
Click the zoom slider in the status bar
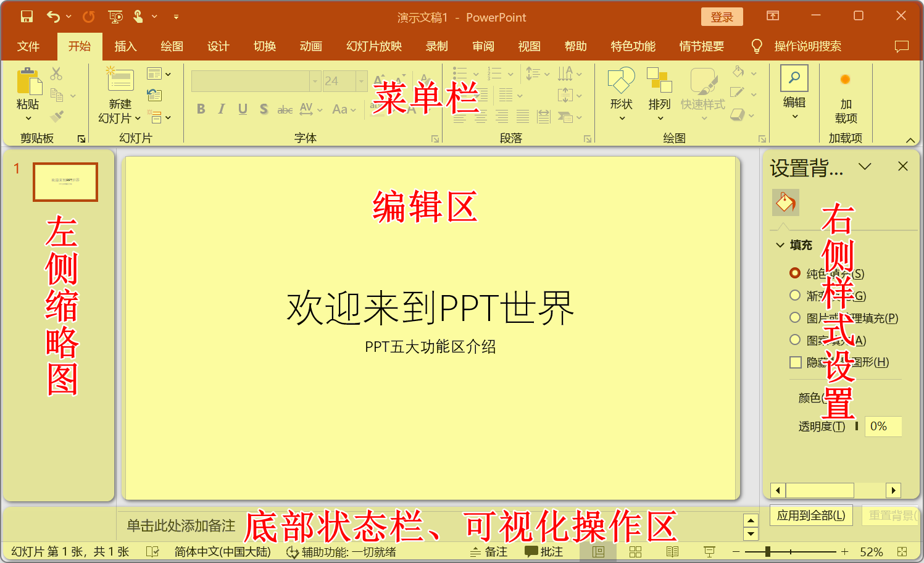[x=790, y=552]
